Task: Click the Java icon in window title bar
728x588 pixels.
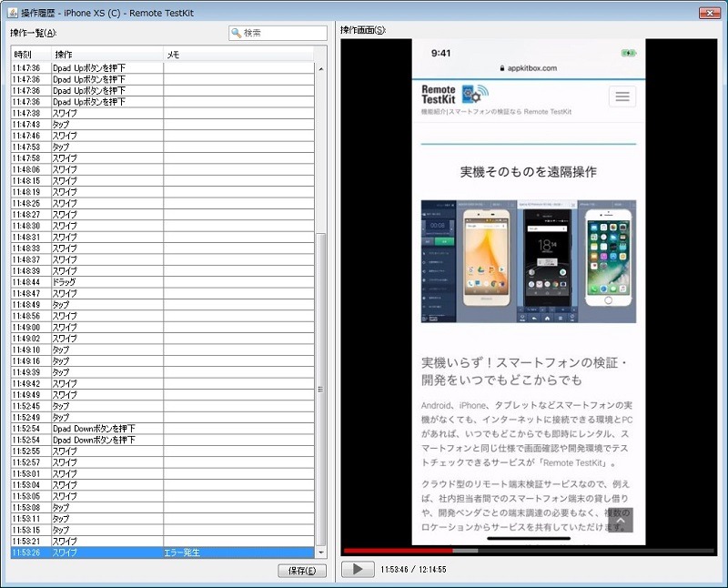Action: coord(13,13)
